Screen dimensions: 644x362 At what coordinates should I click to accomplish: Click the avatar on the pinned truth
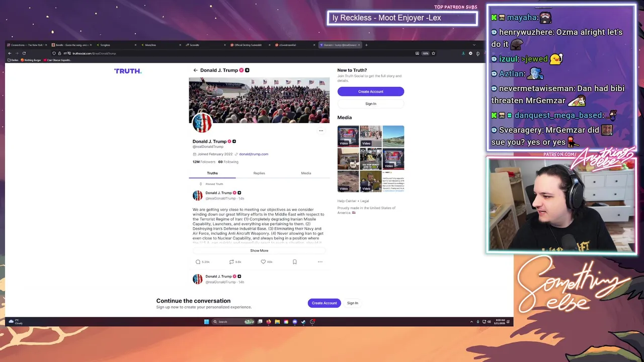coord(198,196)
